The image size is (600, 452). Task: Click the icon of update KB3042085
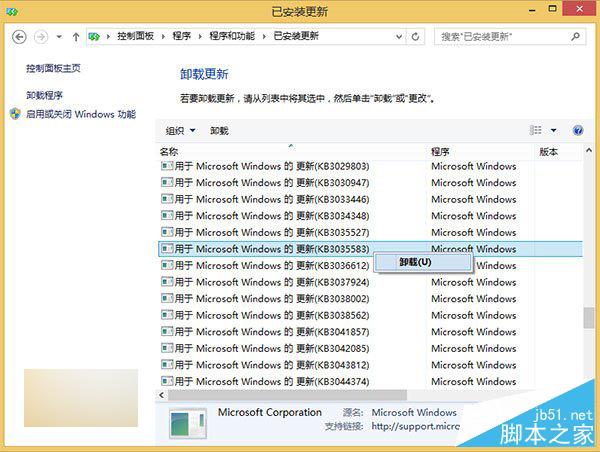tap(167, 348)
